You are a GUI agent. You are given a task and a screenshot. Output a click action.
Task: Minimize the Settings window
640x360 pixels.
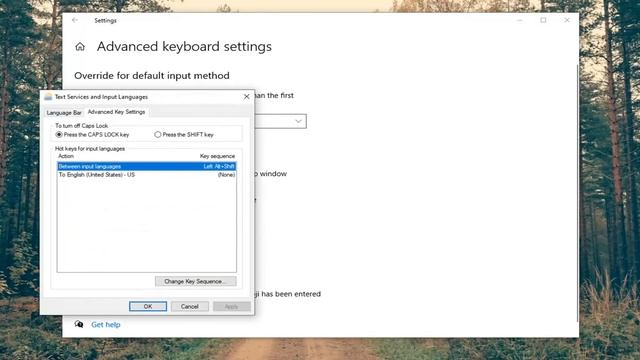520,20
